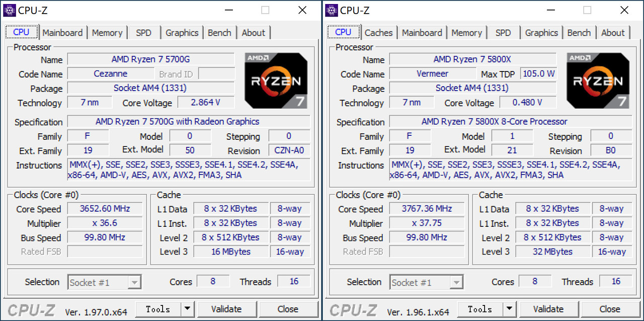Open the Caches tab in right window
This screenshot has height=321, width=644.
click(x=378, y=33)
